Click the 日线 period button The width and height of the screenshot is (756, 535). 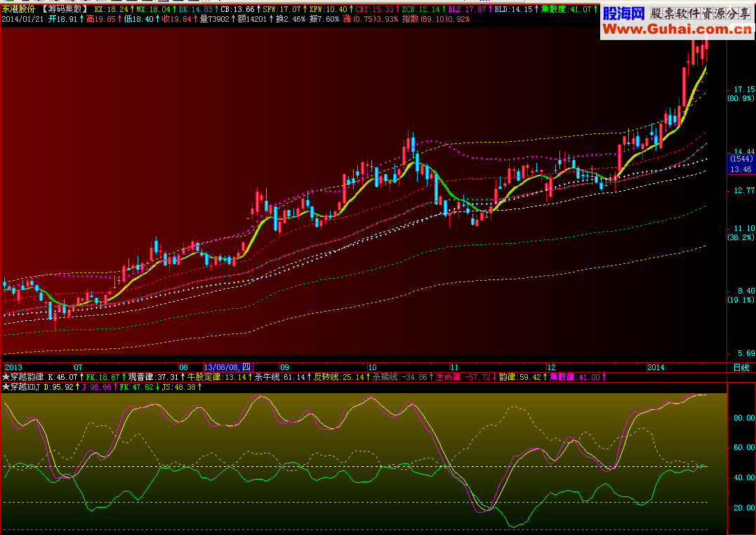741,368
